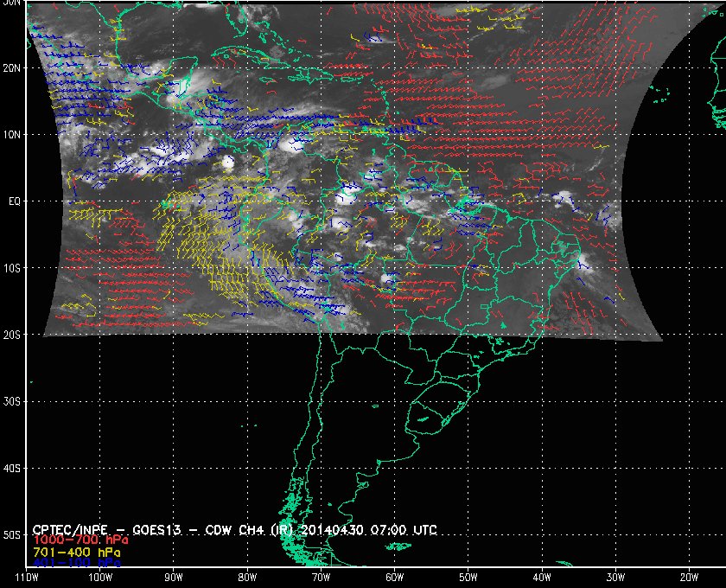Click the 70W longitude label
The width and height of the screenshot is (726, 588).
321,578
